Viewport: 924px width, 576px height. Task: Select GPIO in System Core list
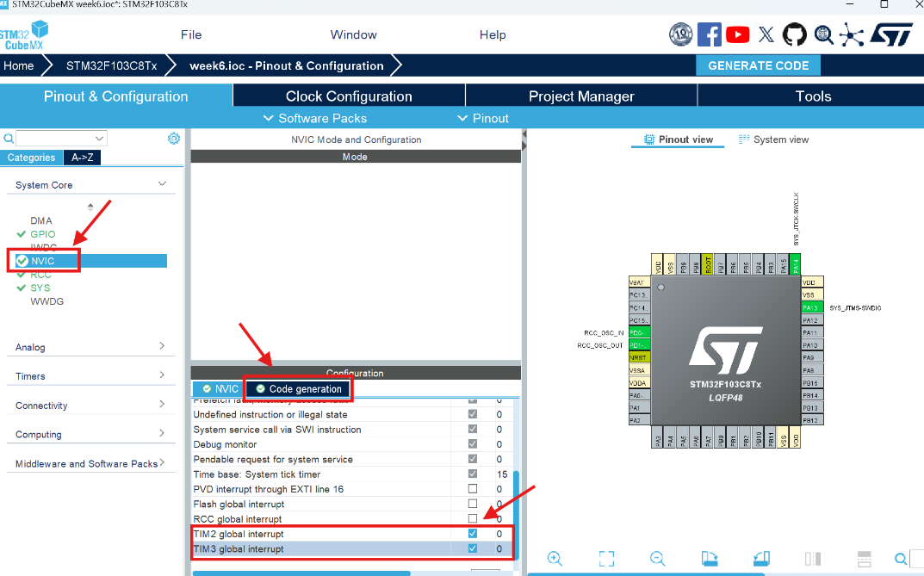(x=43, y=234)
